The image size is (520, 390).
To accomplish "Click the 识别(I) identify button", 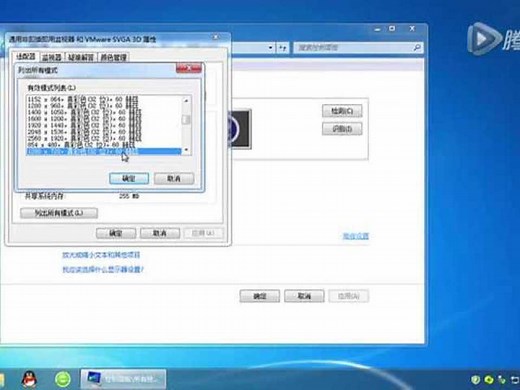I will pos(342,129).
